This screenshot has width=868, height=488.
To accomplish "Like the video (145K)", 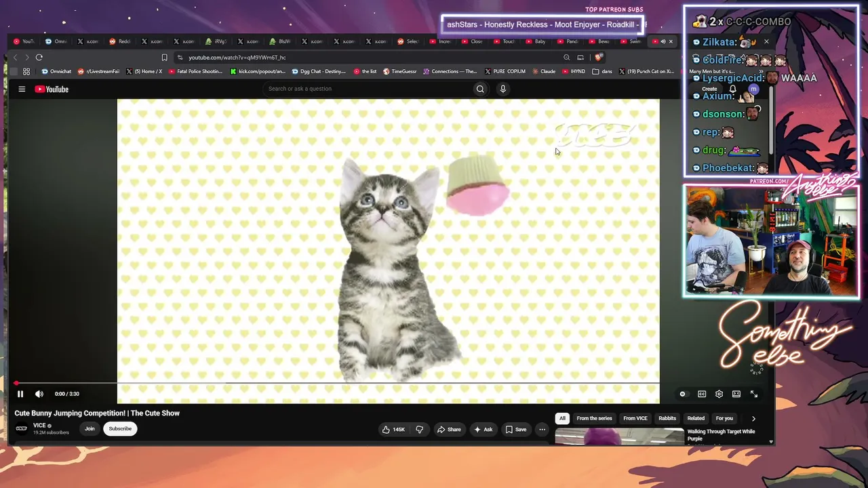I will click(394, 429).
